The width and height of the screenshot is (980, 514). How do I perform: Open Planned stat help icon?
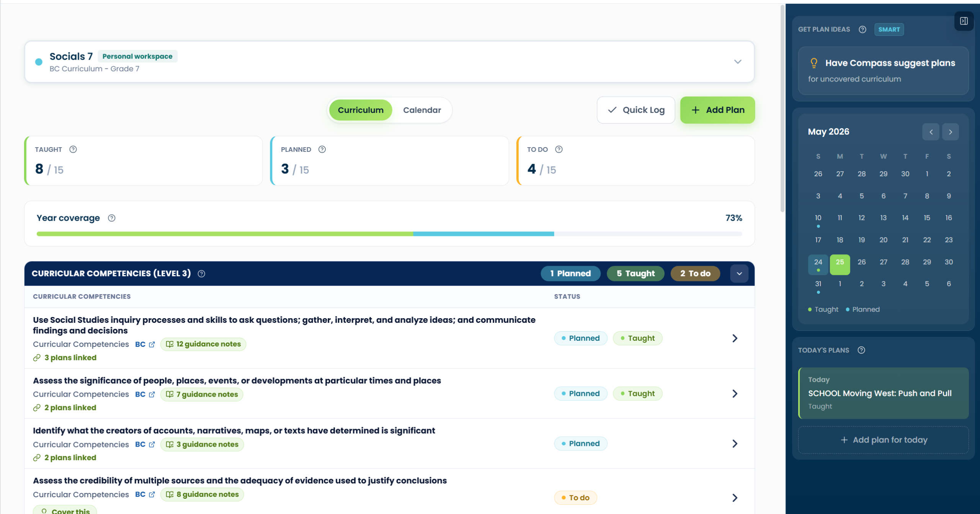click(x=322, y=150)
